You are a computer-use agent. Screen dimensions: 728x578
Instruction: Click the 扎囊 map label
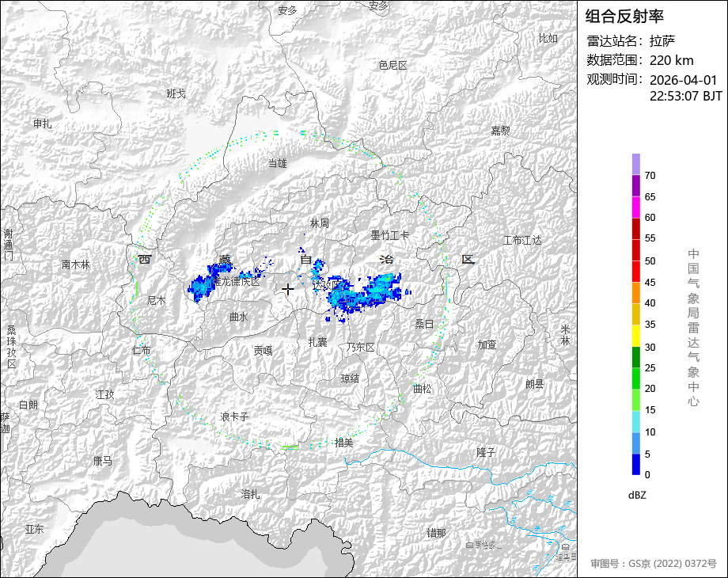(318, 342)
